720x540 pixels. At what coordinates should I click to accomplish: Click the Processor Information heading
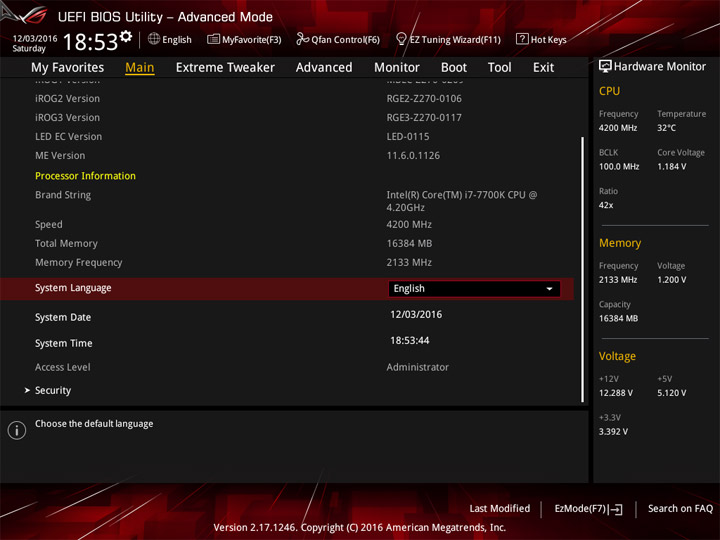(x=85, y=176)
